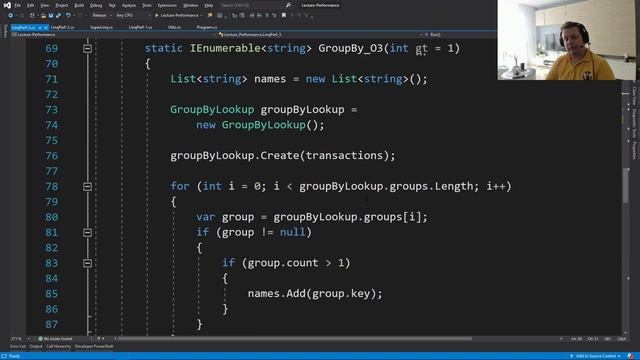The image size is (640, 360).
Task: Click the bookmark toolbar icon
Action: click(x=284, y=16)
